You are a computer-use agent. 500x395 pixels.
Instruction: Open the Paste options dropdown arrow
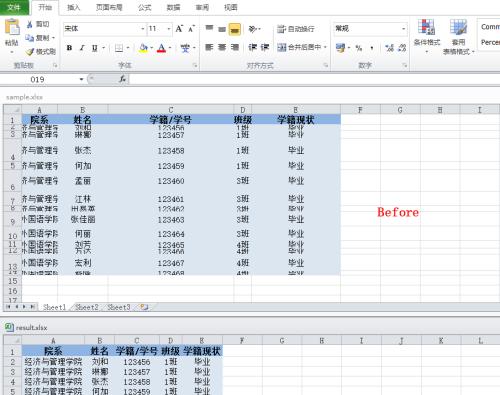coord(12,52)
